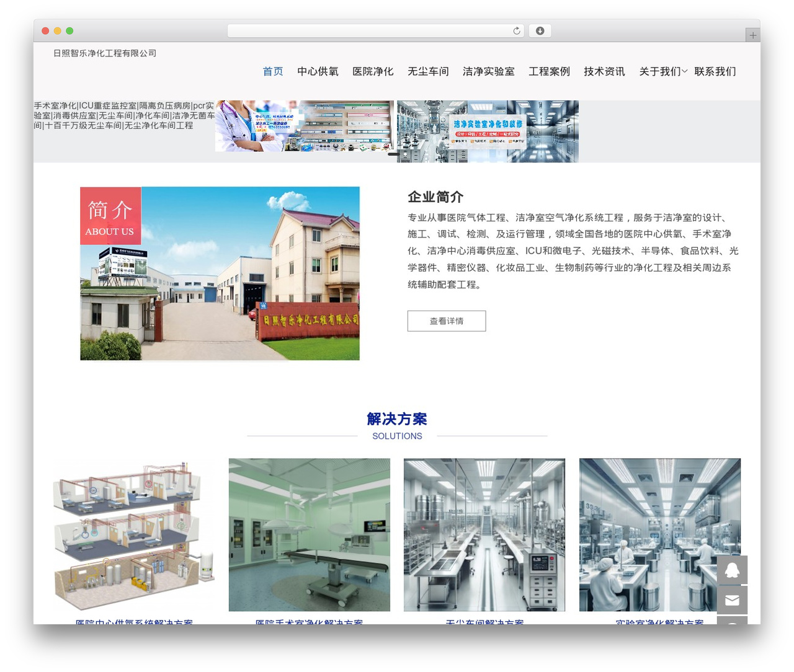794x672 pixels.
Task: Click the 解决方案 section heading
Action: click(397, 419)
